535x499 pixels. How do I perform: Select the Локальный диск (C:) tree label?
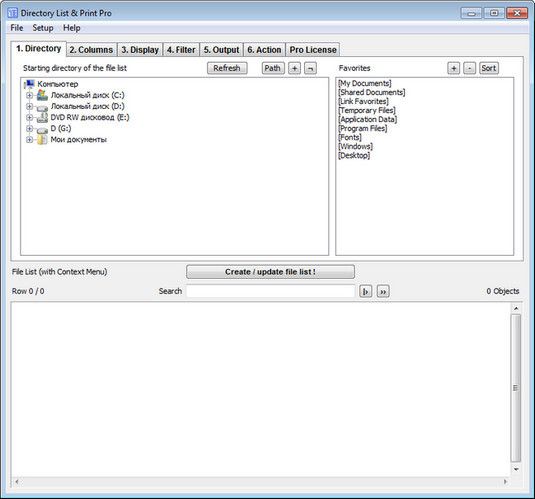coord(88,95)
